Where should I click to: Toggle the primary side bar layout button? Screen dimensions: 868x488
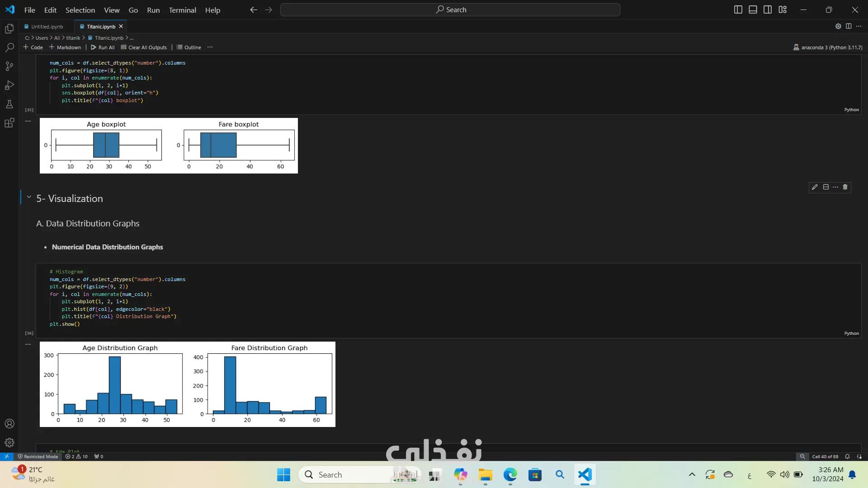738,9
